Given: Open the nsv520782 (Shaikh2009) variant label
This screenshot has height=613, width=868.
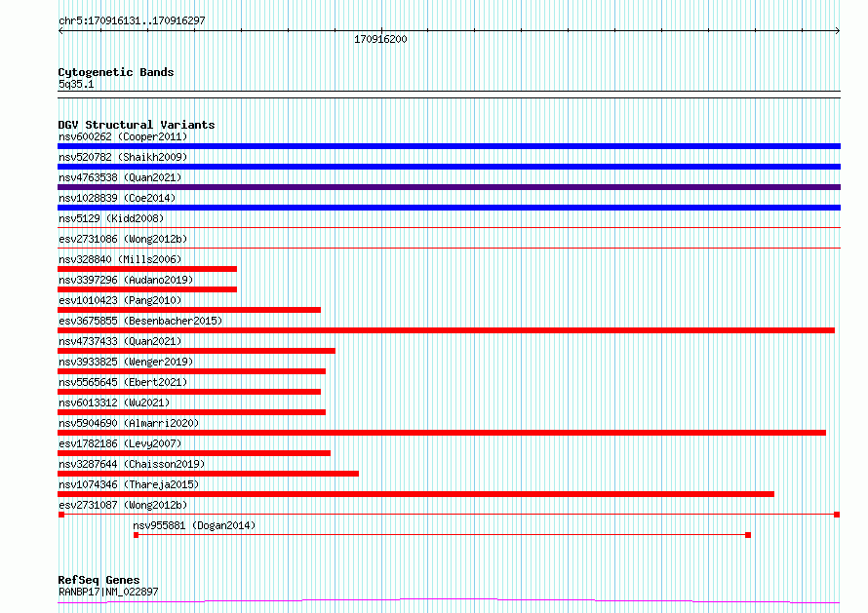Looking at the screenshot, I should coord(123,157).
